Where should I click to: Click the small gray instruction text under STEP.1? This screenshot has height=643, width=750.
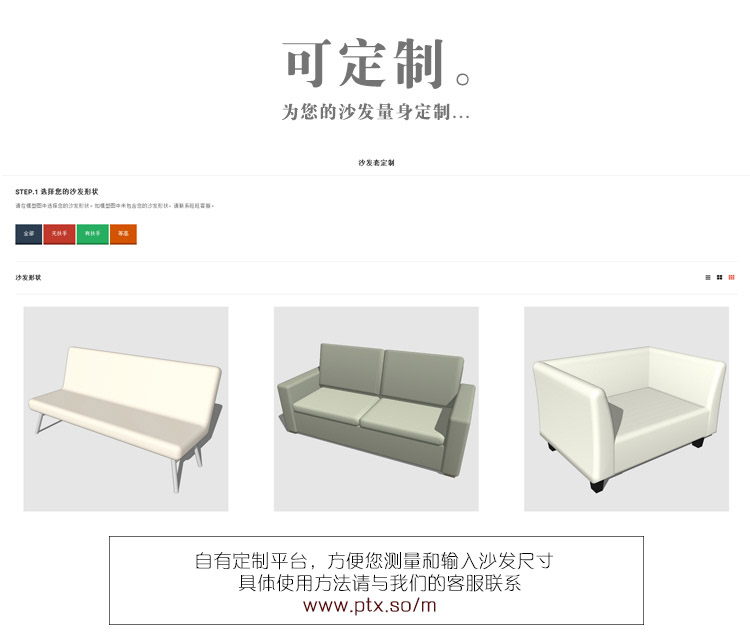(x=114, y=206)
